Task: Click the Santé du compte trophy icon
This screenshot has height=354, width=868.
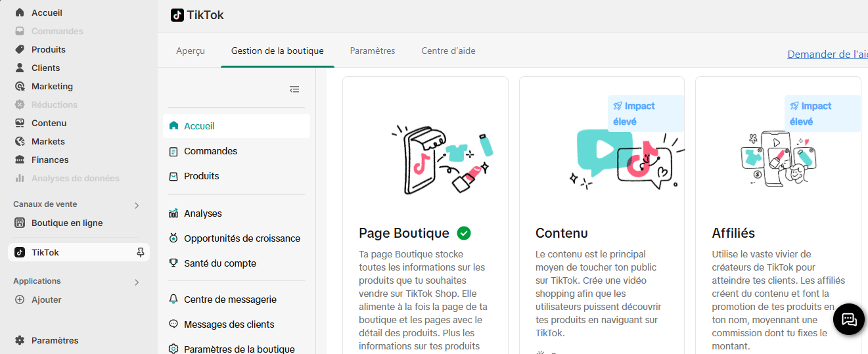Action: point(173,263)
